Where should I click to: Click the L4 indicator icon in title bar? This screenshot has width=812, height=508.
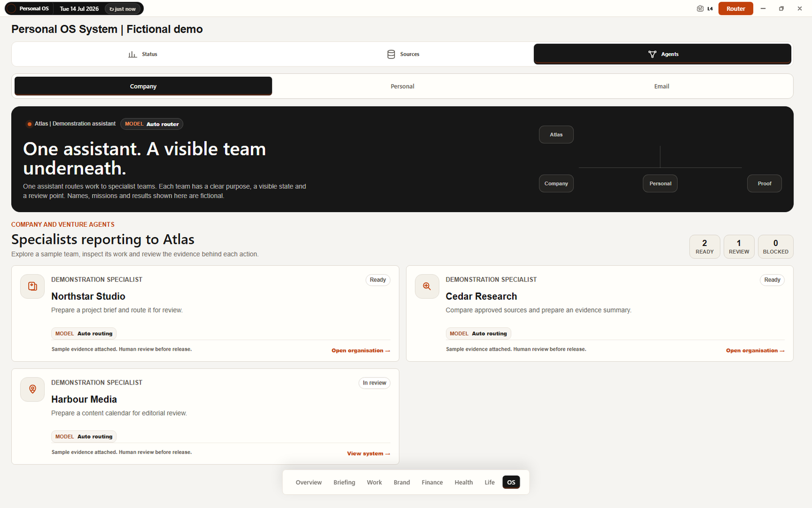[700, 8]
